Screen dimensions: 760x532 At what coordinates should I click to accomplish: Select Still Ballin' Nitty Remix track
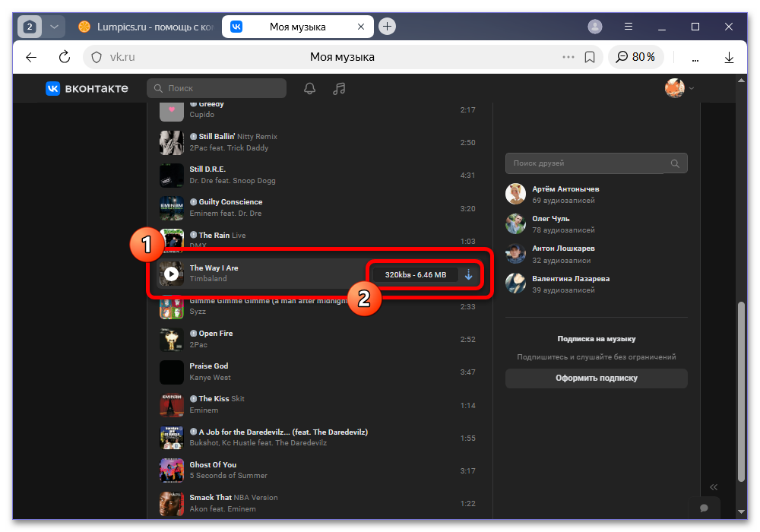click(x=319, y=142)
